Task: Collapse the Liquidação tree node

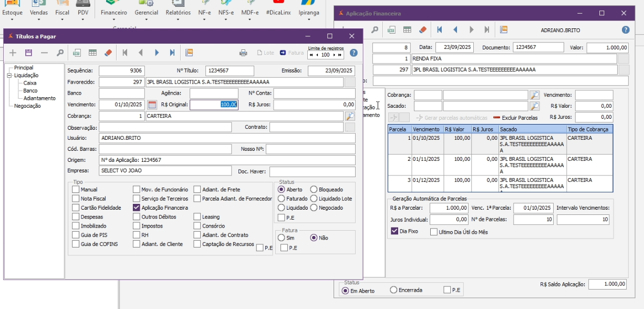Action: pos(9,76)
